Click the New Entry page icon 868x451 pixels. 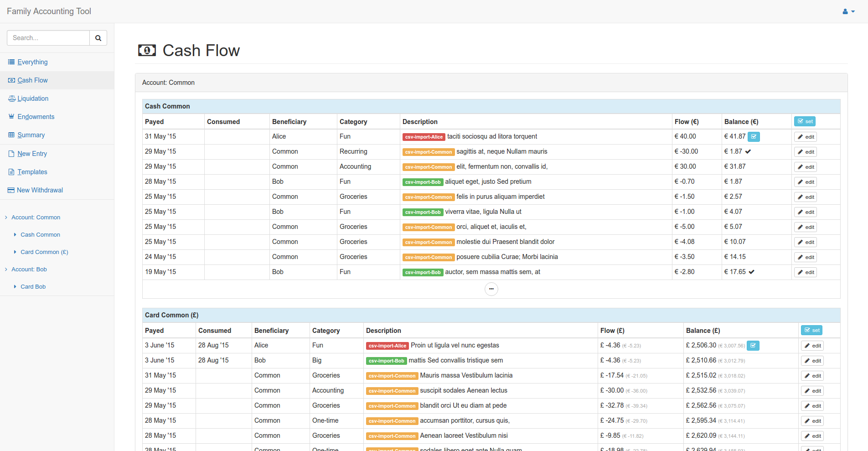click(11, 154)
